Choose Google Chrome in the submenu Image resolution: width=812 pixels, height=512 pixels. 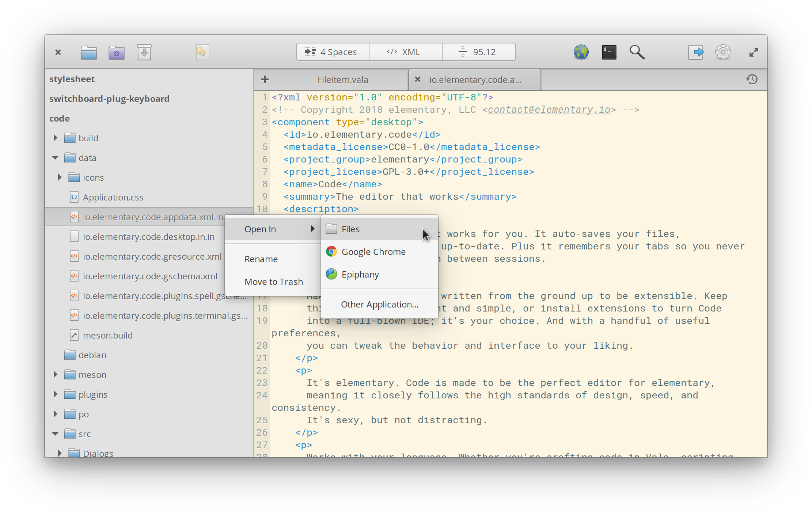(x=373, y=252)
